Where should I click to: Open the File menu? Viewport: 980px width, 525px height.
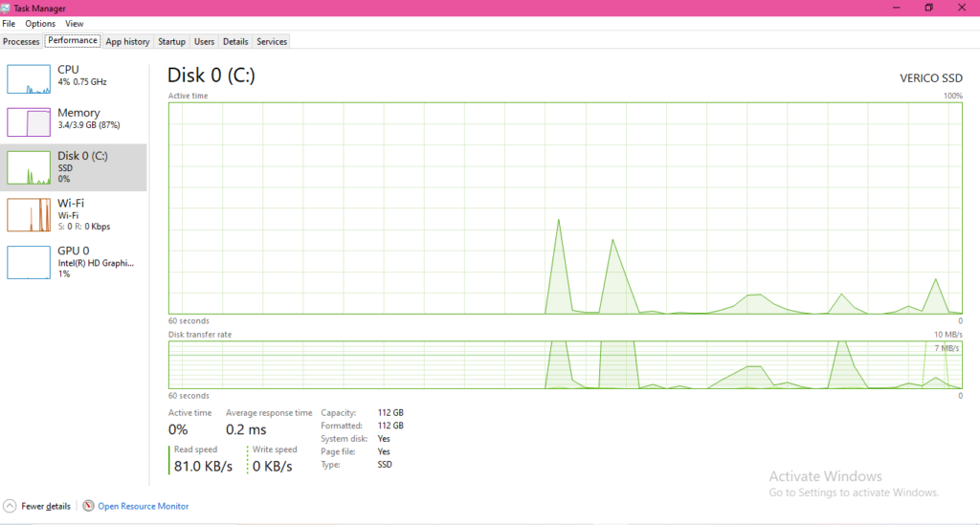pyautogui.click(x=9, y=24)
